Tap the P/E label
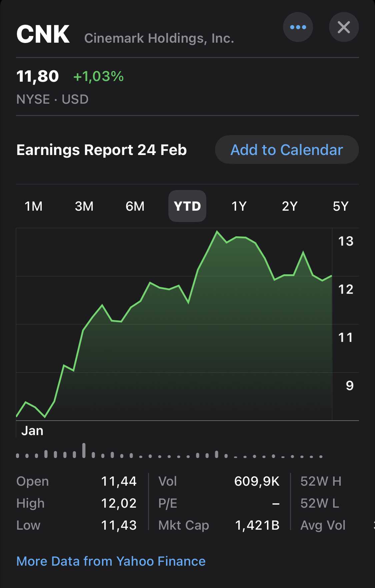The width and height of the screenshot is (375, 588). [168, 503]
